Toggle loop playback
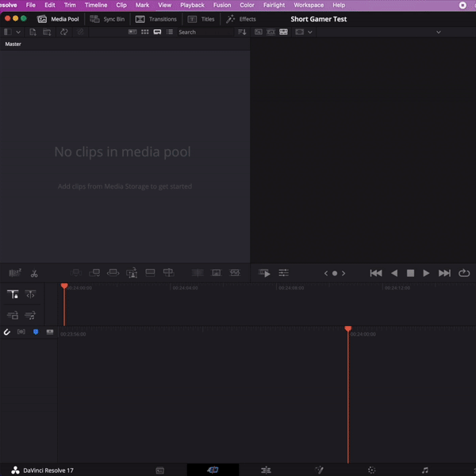 [x=464, y=273]
